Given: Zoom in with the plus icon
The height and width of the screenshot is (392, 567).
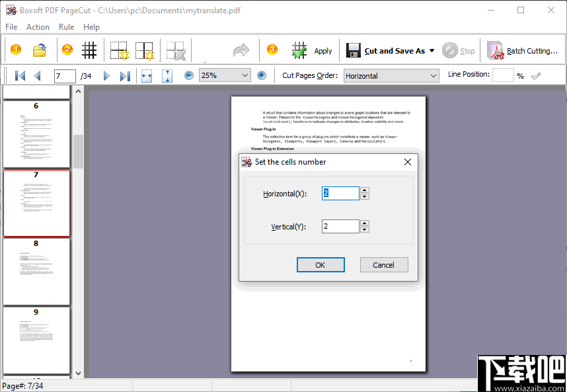Looking at the screenshot, I should [262, 75].
